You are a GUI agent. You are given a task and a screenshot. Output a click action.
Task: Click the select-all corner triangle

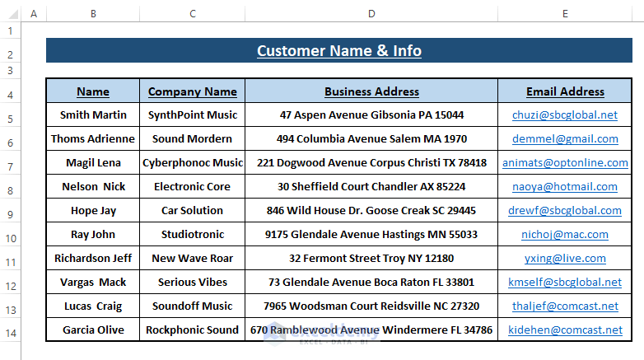pos(12,14)
